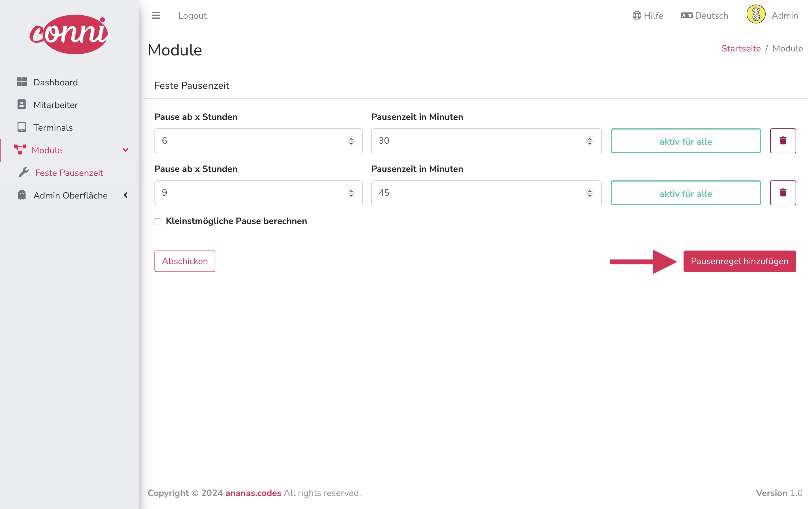Delete the 6-hour break rule via trash icon
Viewport: 812px width, 509px height.
click(783, 141)
